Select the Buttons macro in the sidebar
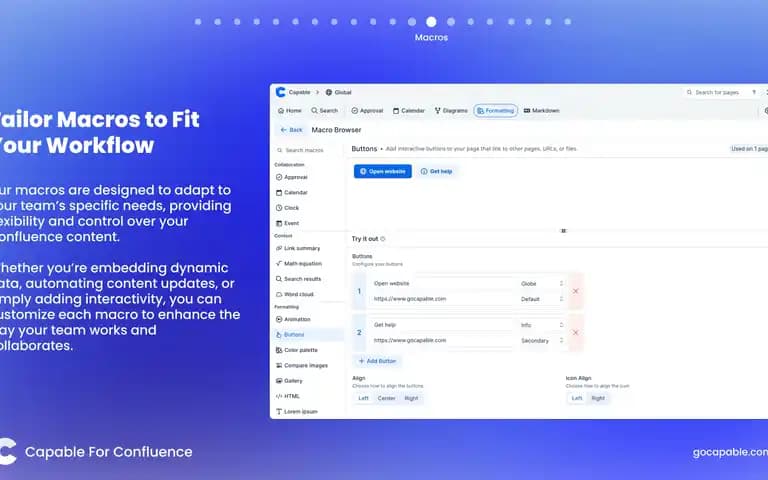 click(309, 335)
